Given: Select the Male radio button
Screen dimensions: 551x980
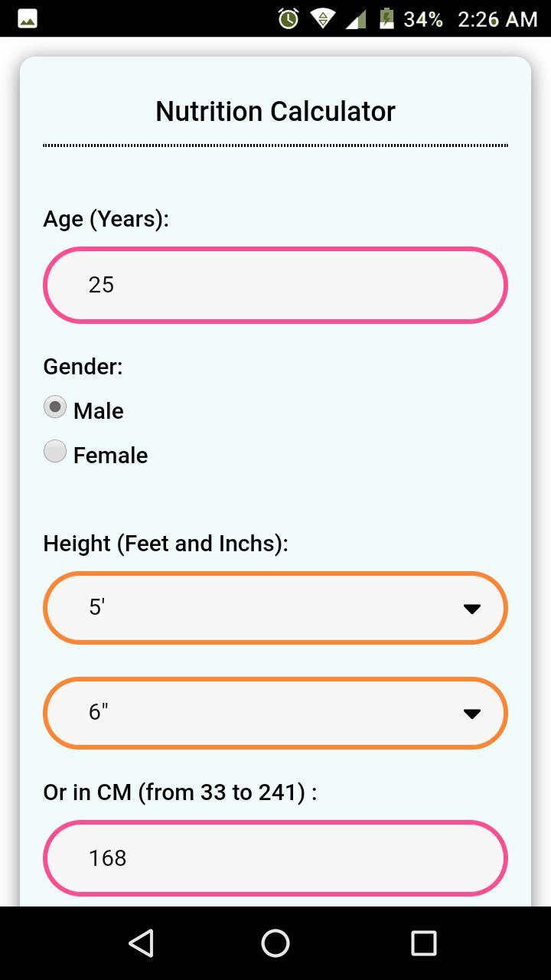Looking at the screenshot, I should click(54, 407).
